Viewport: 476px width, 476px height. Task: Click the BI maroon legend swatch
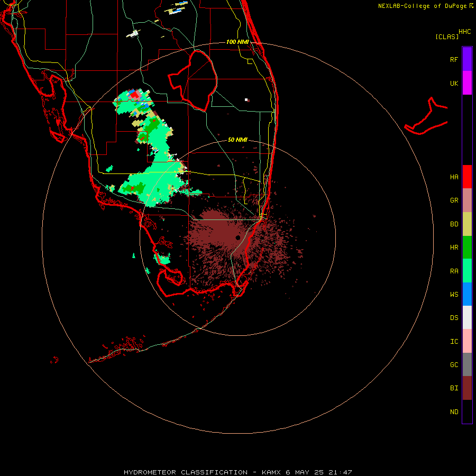(467, 388)
